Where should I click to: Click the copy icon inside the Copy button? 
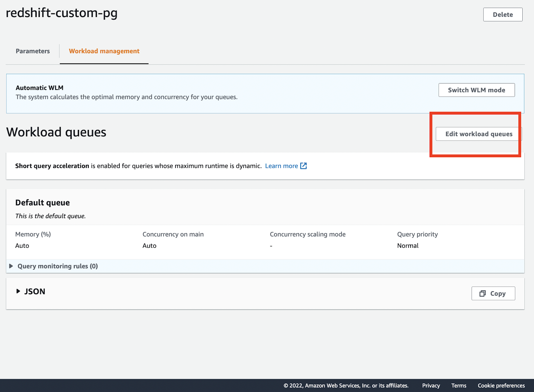pyautogui.click(x=483, y=293)
